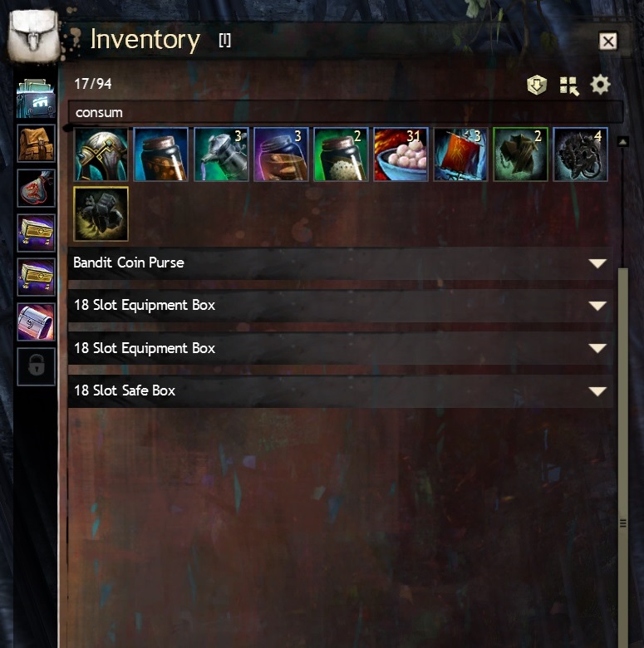This screenshot has height=648, width=644.
Task: Open inventory options gear icon
Action: pos(600,85)
